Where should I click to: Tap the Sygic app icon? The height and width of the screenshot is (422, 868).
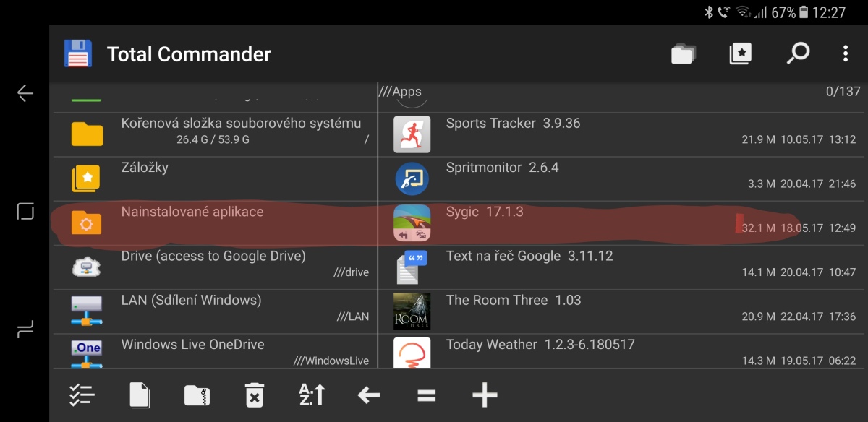click(x=412, y=223)
